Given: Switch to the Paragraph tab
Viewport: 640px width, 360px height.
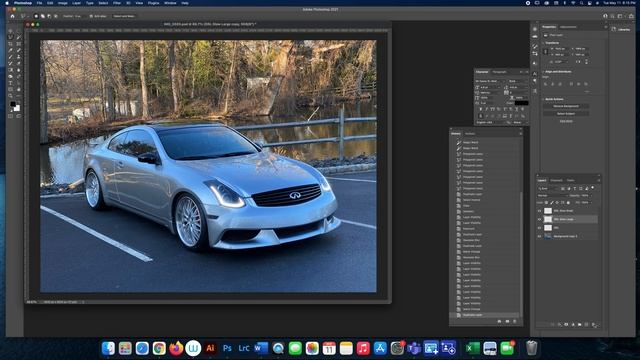Looking at the screenshot, I should point(499,72).
